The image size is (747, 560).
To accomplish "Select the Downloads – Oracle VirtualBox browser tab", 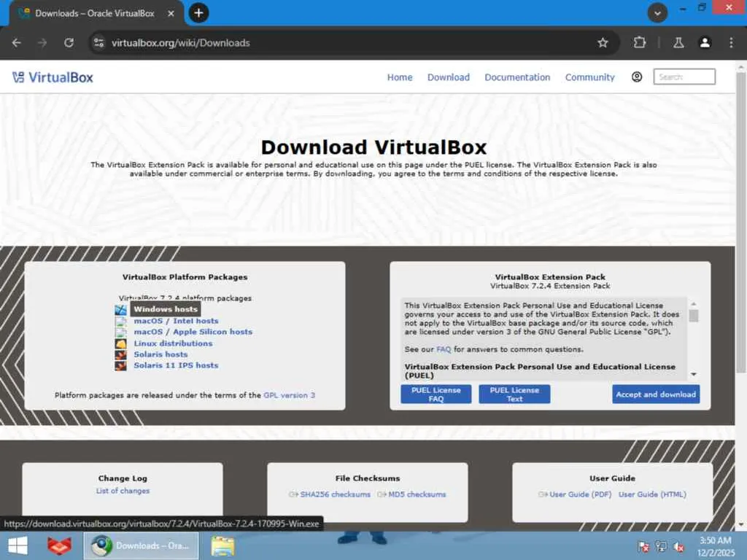I will (x=96, y=13).
